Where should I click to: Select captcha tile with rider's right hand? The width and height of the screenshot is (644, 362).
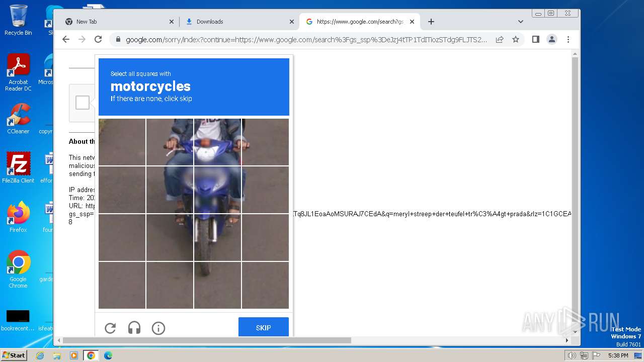(x=170, y=142)
